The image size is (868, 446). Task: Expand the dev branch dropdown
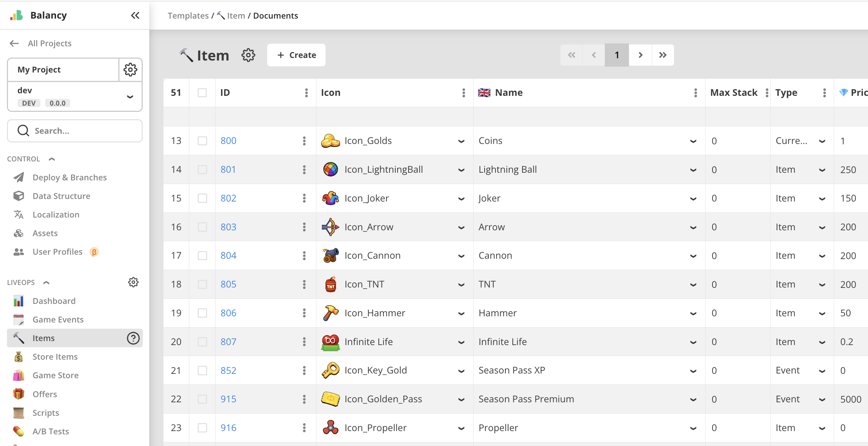pyautogui.click(x=130, y=97)
